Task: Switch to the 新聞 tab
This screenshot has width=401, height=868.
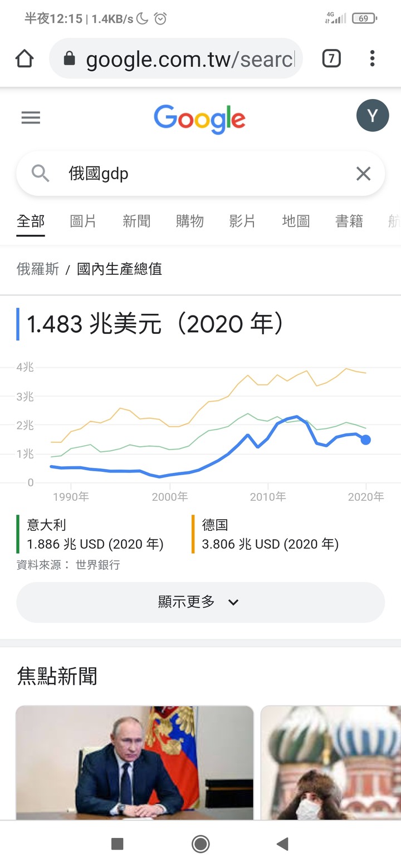Action: [136, 221]
